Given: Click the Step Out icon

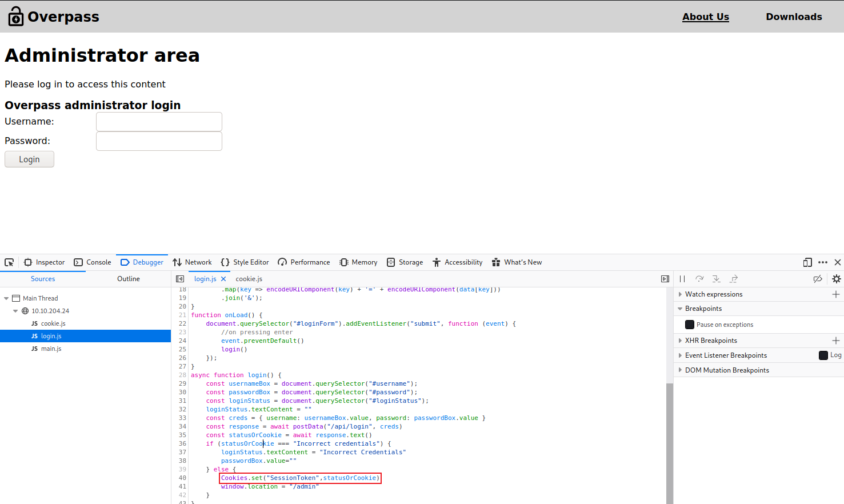Looking at the screenshot, I should tap(734, 279).
